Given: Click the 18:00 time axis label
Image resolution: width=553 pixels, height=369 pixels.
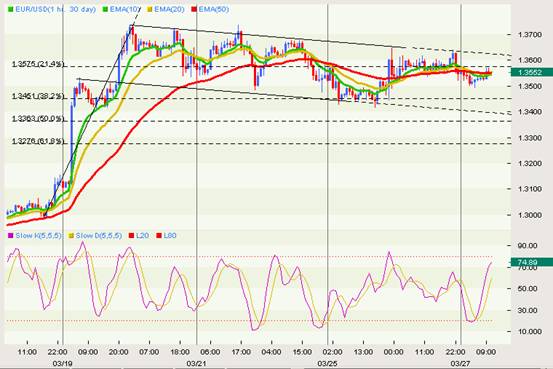Looking at the screenshot, I should [180, 352].
